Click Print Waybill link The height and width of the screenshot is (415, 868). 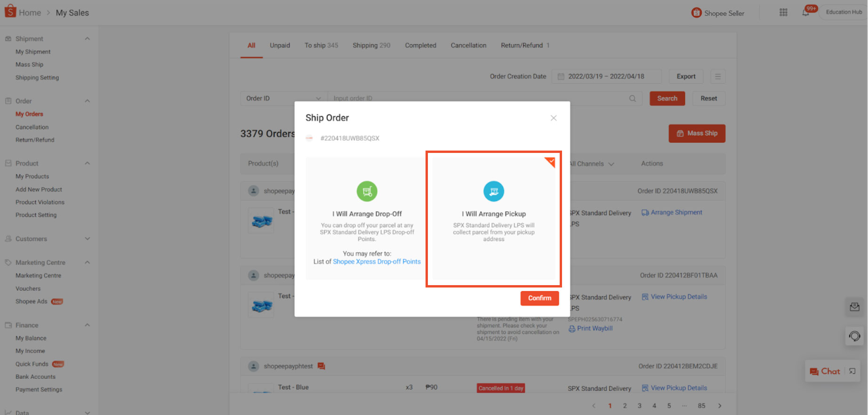(591, 328)
